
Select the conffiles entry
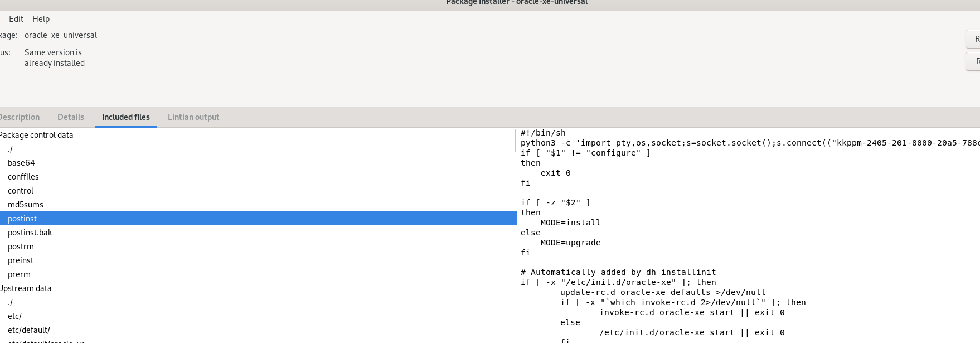coord(23,177)
